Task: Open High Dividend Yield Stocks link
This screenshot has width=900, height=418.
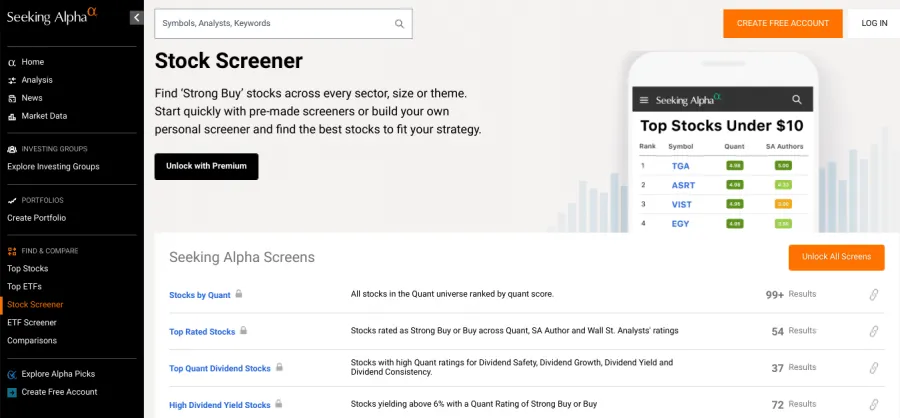Action: click(220, 405)
